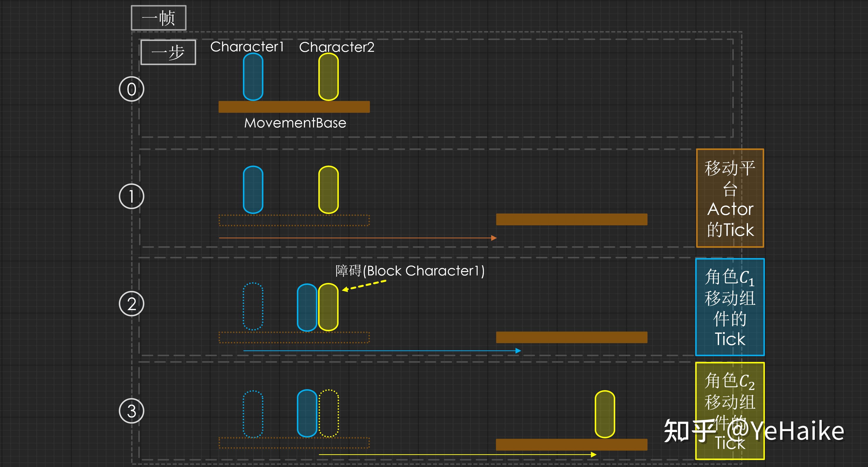Click the solid brown platform in step 1
Image resolution: width=868 pixels, height=467 pixels.
572,219
